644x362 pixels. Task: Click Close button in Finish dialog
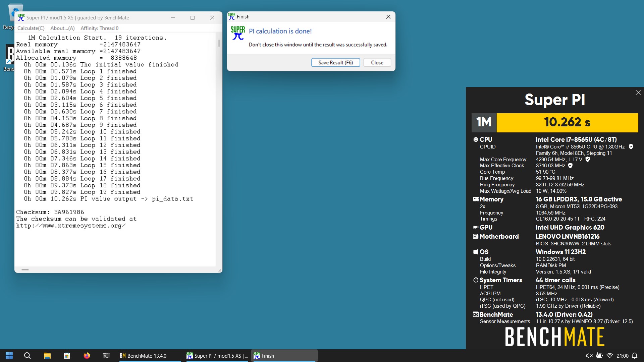tap(377, 63)
